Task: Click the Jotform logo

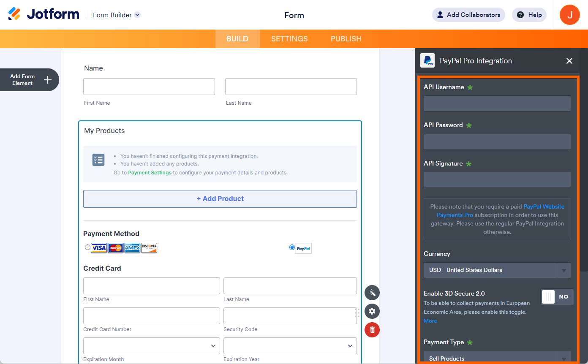Action: coord(44,14)
